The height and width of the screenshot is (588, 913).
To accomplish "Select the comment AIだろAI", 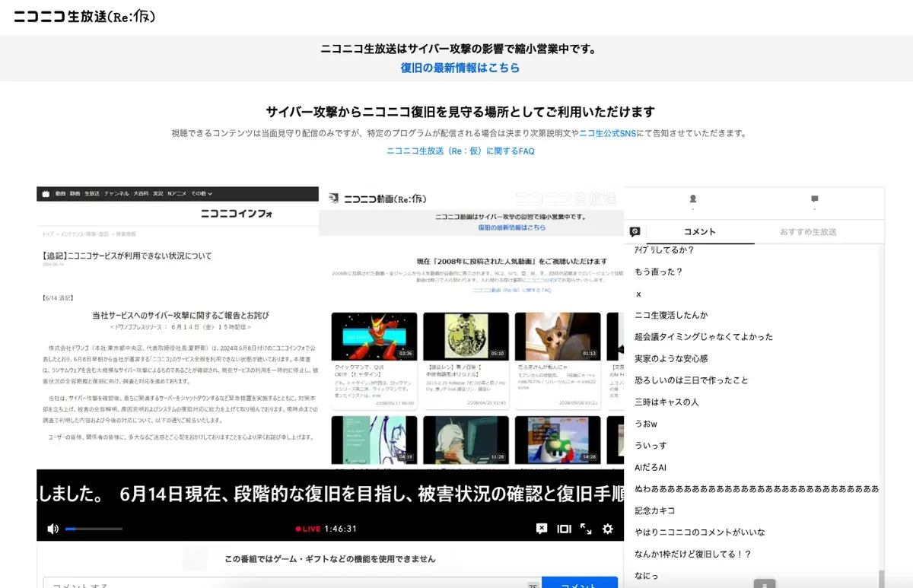I will coord(651,467).
